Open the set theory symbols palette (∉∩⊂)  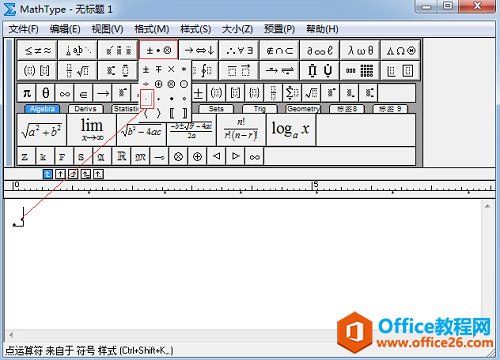280,50
